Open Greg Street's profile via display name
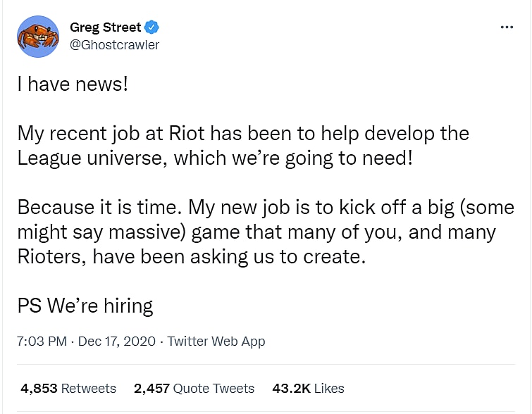Screen dimensions: 532x414 105,28
